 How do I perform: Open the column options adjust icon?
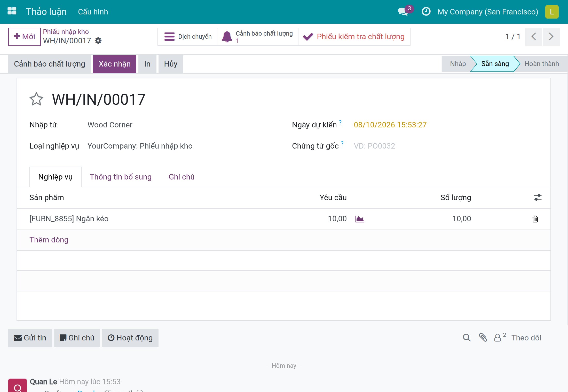click(x=538, y=198)
